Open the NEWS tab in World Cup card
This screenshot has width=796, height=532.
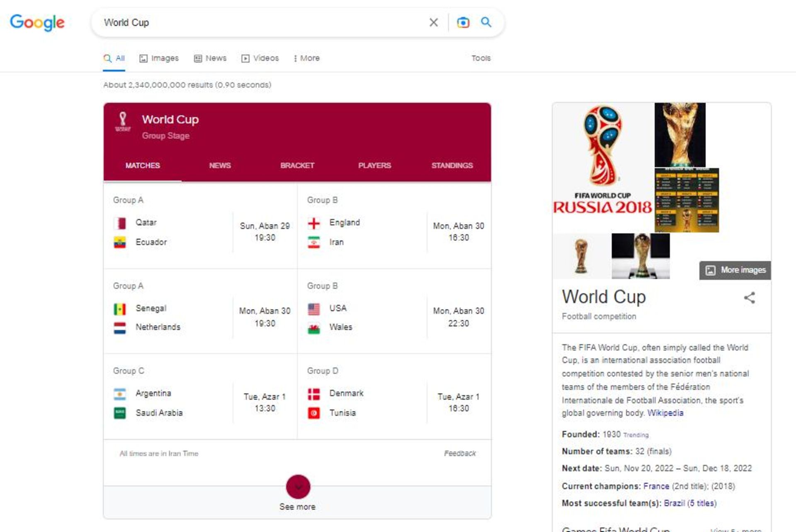pyautogui.click(x=220, y=165)
